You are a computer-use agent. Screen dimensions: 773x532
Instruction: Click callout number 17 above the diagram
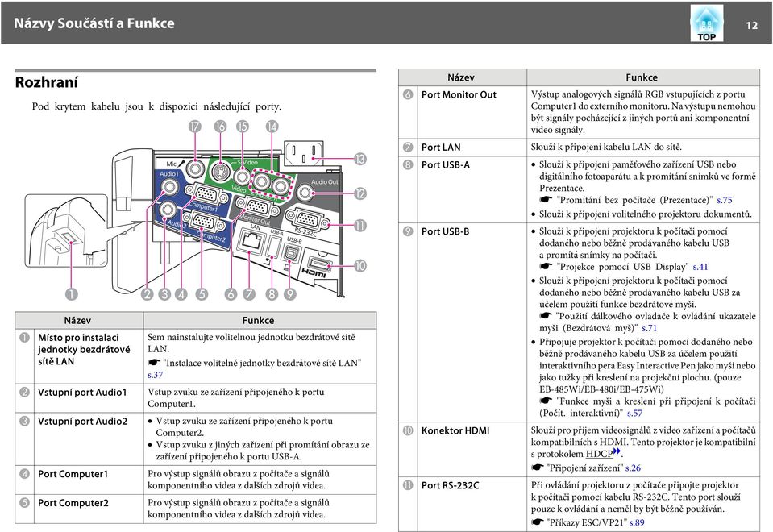click(195, 127)
